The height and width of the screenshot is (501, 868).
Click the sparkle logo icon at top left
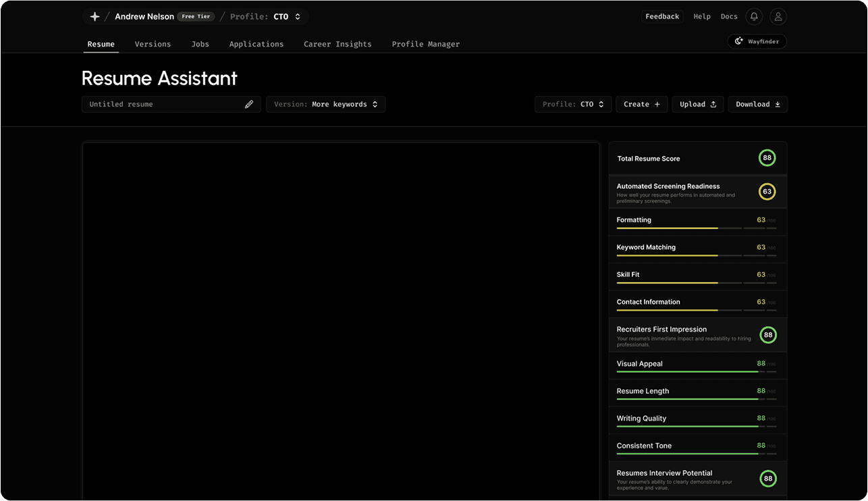click(x=94, y=17)
